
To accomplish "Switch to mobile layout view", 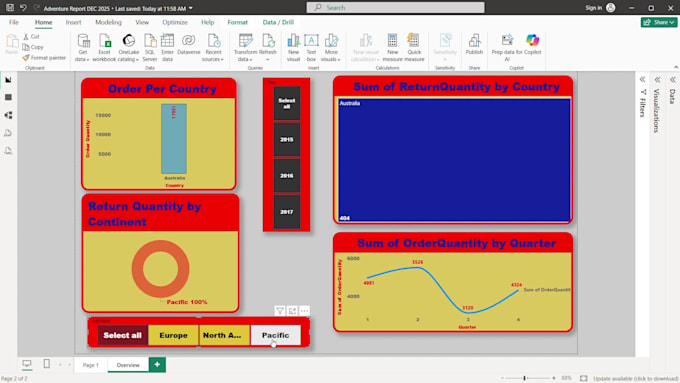I will coord(46,364).
